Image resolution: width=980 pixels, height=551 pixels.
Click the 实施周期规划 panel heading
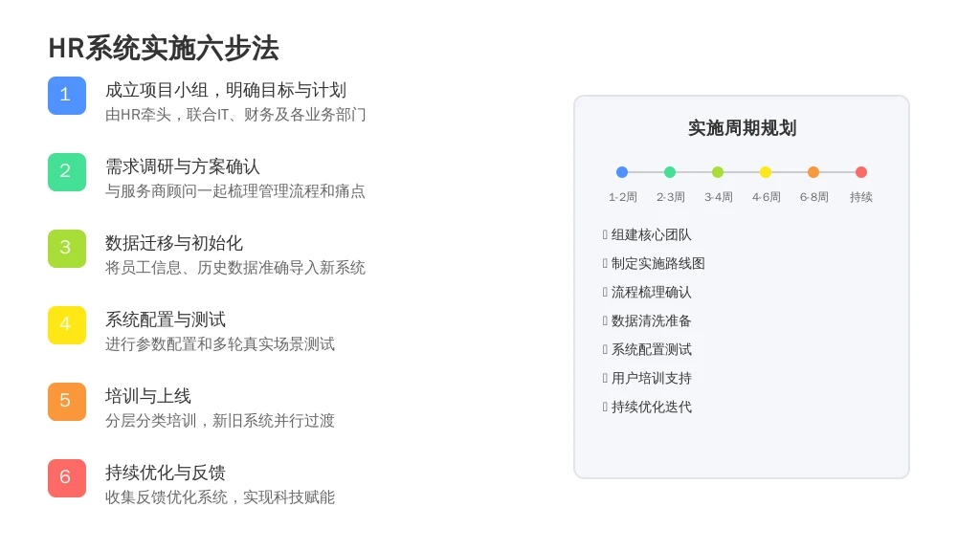tap(742, 128)
